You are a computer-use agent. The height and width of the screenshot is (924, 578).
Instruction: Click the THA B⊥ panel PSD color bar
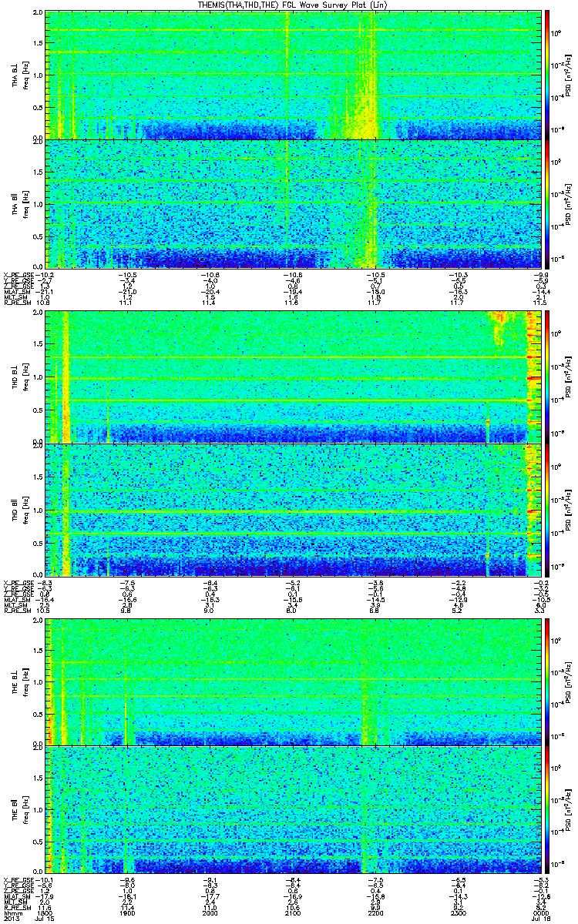click(x=546, y=75)
